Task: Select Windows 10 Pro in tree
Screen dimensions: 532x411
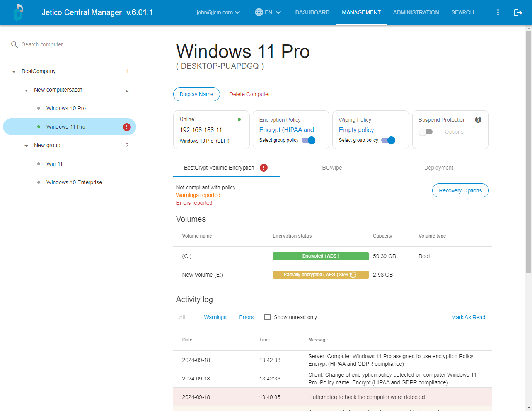Action: point(66,108)
